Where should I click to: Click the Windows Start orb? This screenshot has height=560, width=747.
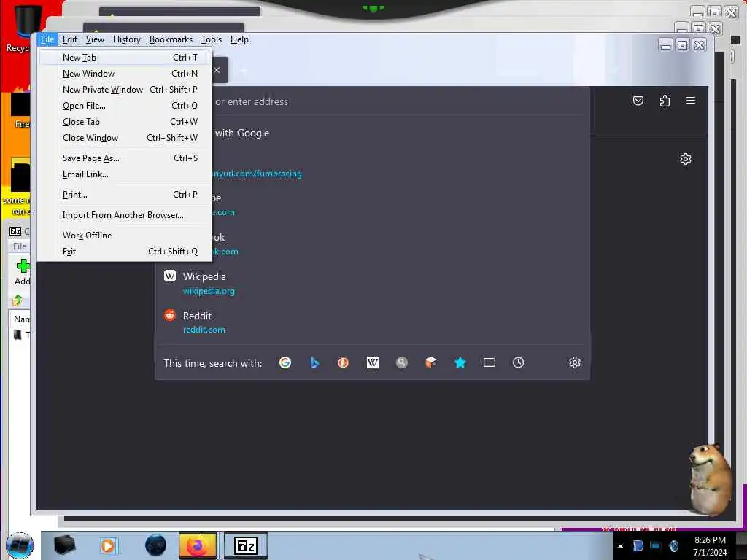coord(20,545)
